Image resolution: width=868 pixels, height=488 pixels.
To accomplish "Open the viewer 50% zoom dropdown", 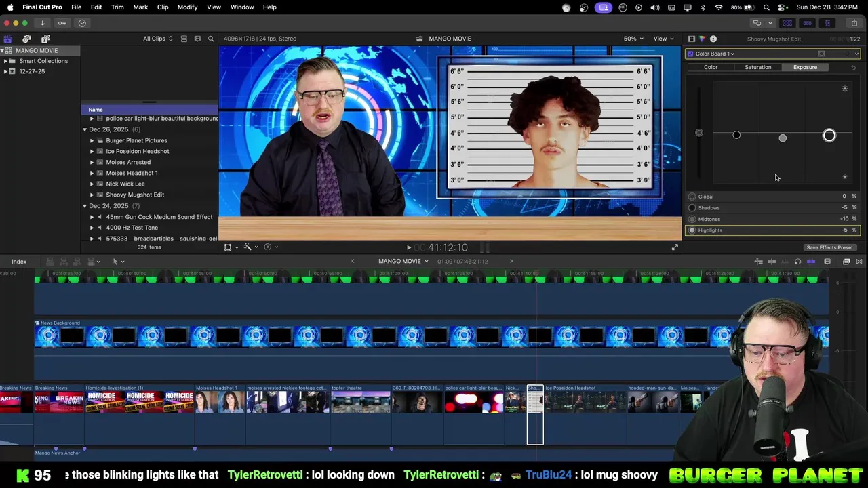I will pos(633,39).
